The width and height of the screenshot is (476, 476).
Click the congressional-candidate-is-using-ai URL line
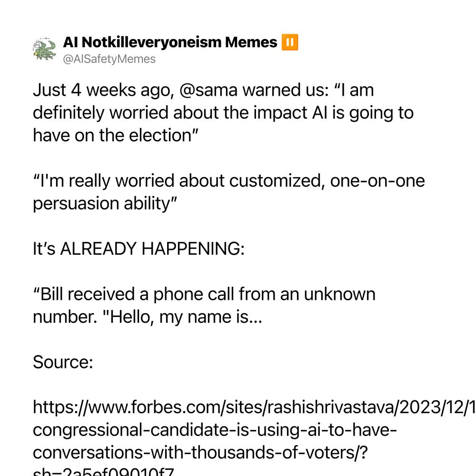click(x=215, y=430)
